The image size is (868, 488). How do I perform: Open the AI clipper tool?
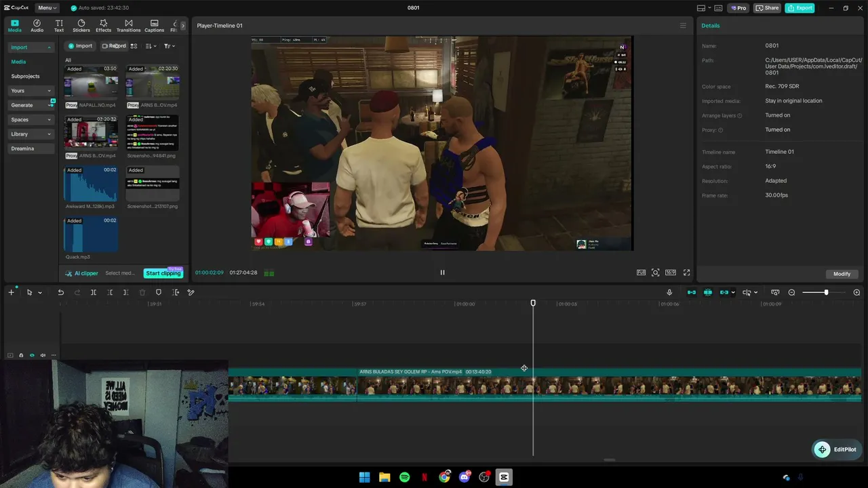(x=81, y=273)
